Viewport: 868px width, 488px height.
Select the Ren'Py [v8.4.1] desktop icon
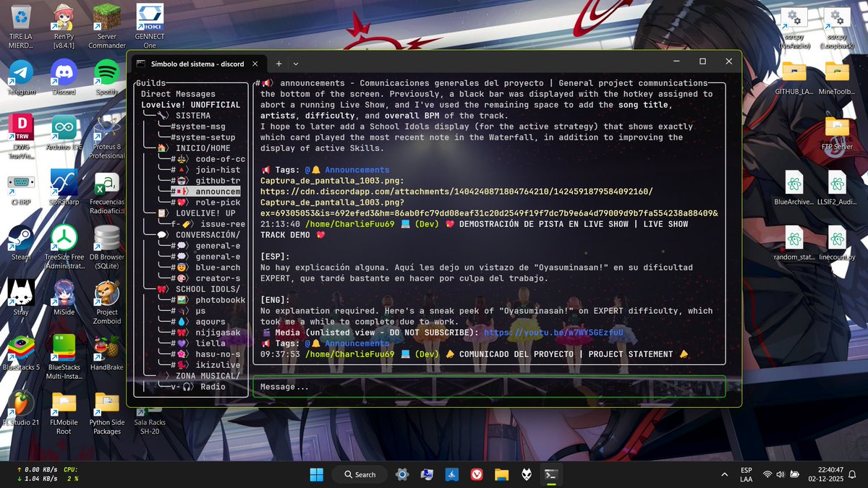tap(64, 25)
